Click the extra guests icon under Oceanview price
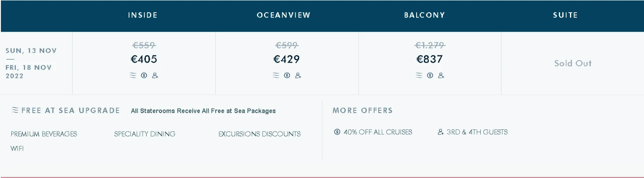 click(298, 76)
